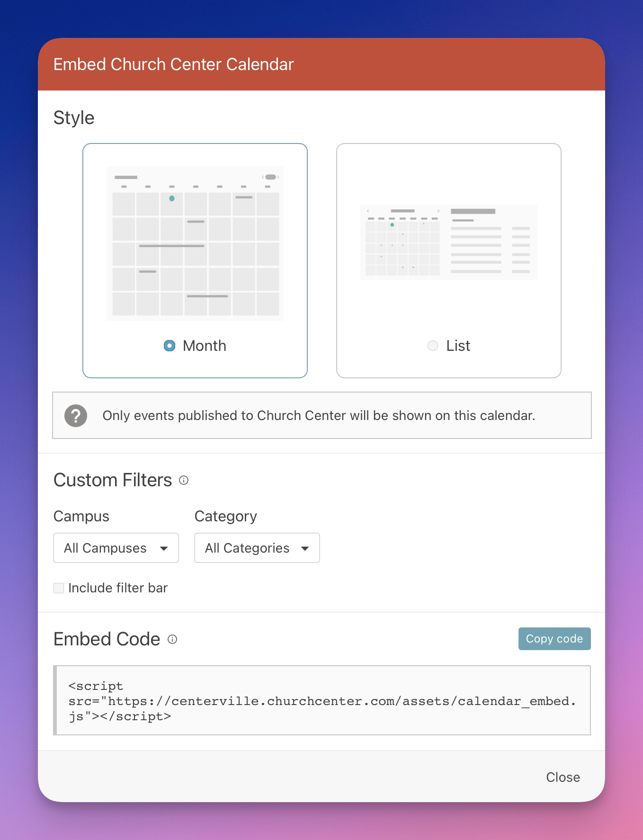Click the arrow on Category dropdown

(x=305, y=548)
